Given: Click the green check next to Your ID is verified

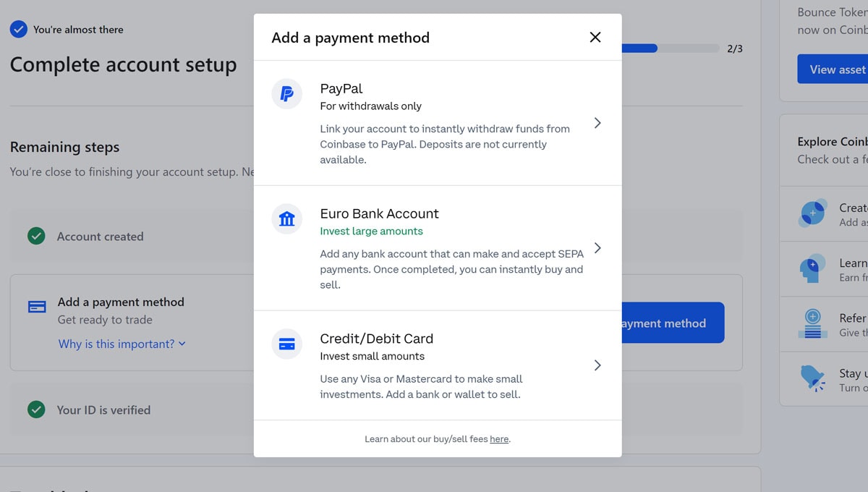Looking at the screenshot, I should [x=36, y=410].
